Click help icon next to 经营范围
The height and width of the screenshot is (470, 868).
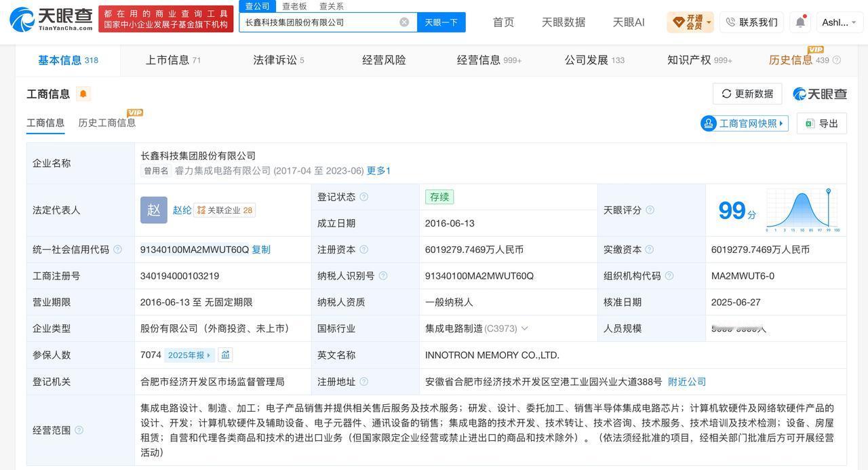pyautogui.click(x=79, y=430)
